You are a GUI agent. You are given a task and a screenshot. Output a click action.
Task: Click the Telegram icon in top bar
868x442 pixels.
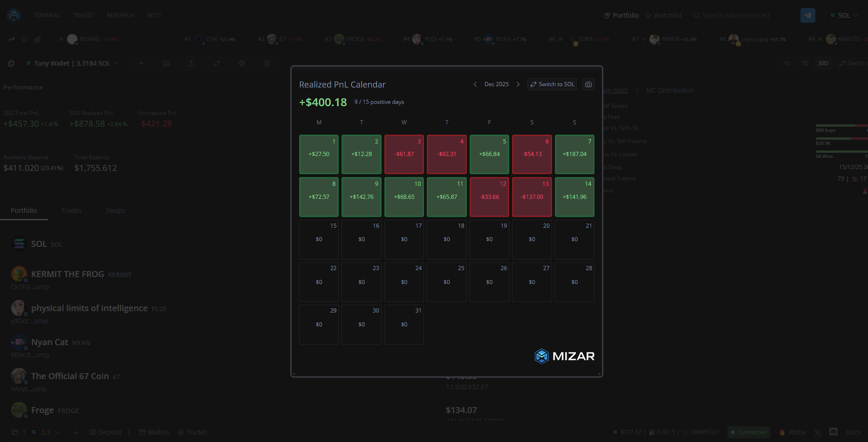tap(807, 15)
